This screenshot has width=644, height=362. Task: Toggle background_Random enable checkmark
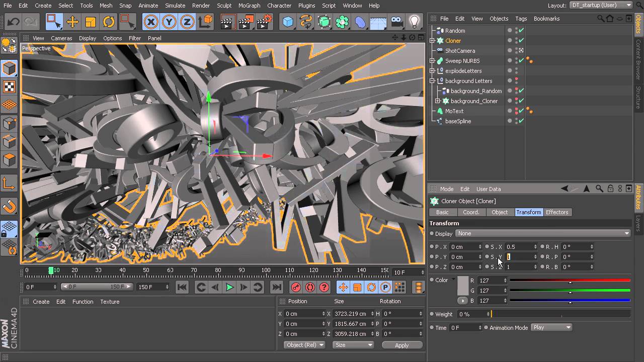pos(521,90)
